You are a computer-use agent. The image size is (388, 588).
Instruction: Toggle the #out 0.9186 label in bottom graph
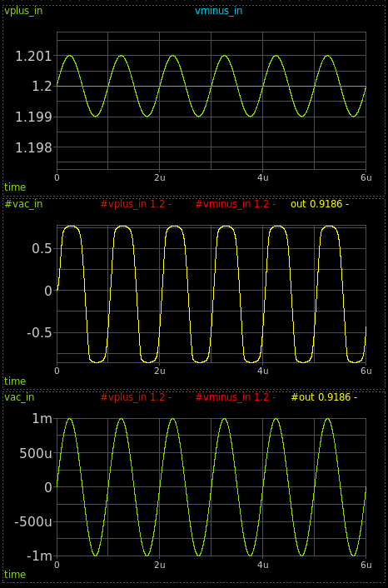pos(324,397)
